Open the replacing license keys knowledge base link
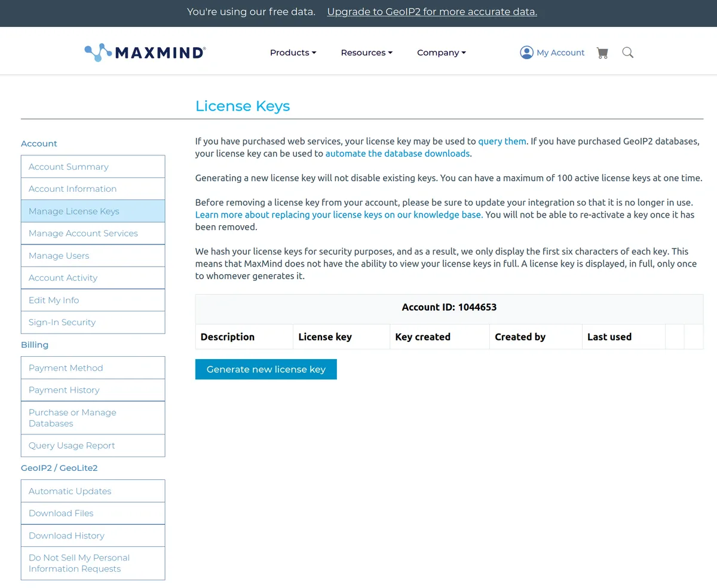The image size is (717, 588). [x=339, y=215]
